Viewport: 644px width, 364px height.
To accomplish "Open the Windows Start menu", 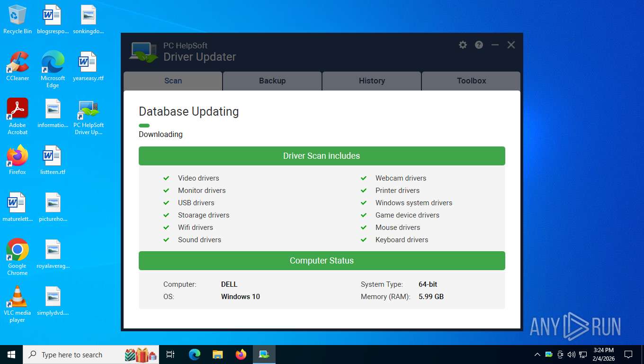I will [x=11, y=355].
